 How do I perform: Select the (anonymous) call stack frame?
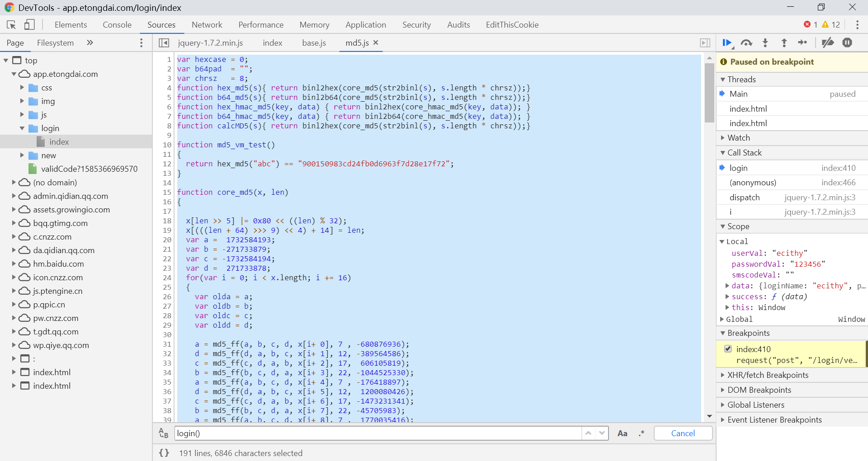point(792,182)
